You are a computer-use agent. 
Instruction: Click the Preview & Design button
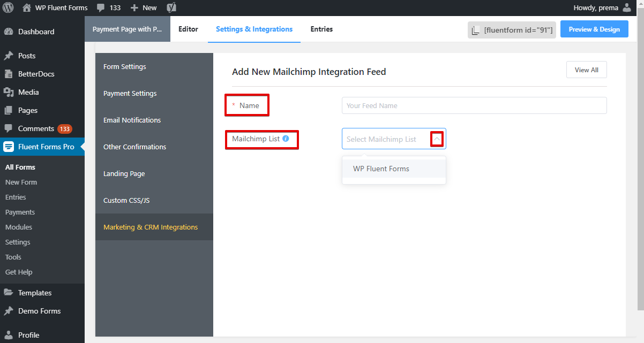(x=594, y=29)
